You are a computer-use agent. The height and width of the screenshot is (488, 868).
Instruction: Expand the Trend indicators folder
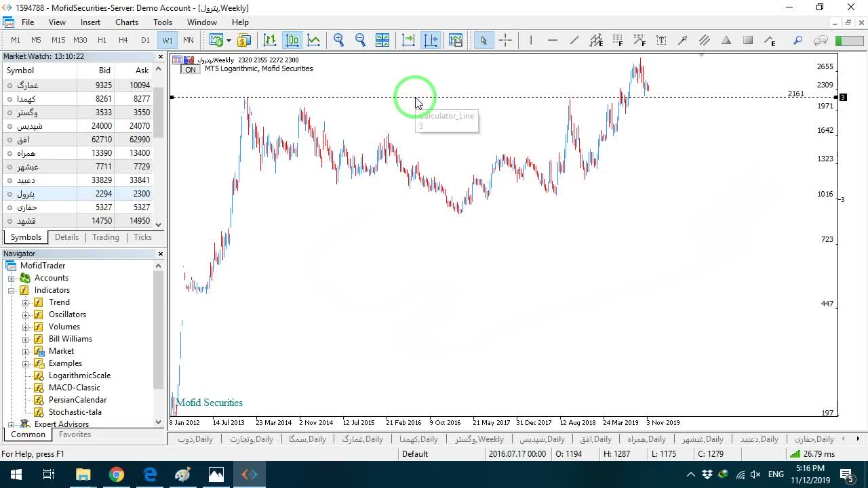click(x=26, y=302)
